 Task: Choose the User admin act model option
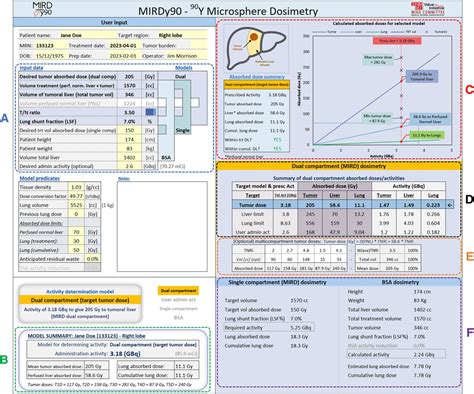[178, 300]
